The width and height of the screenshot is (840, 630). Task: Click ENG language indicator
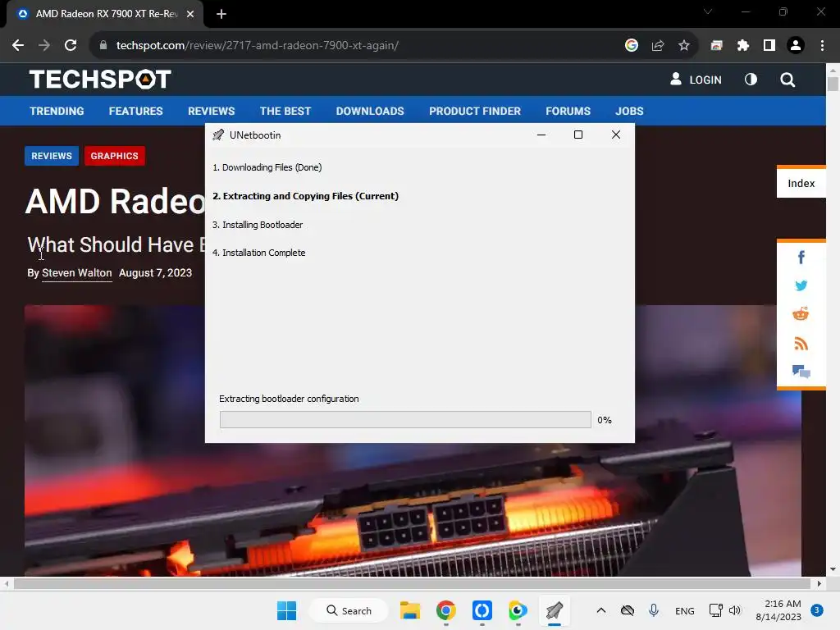coord(685,610)
